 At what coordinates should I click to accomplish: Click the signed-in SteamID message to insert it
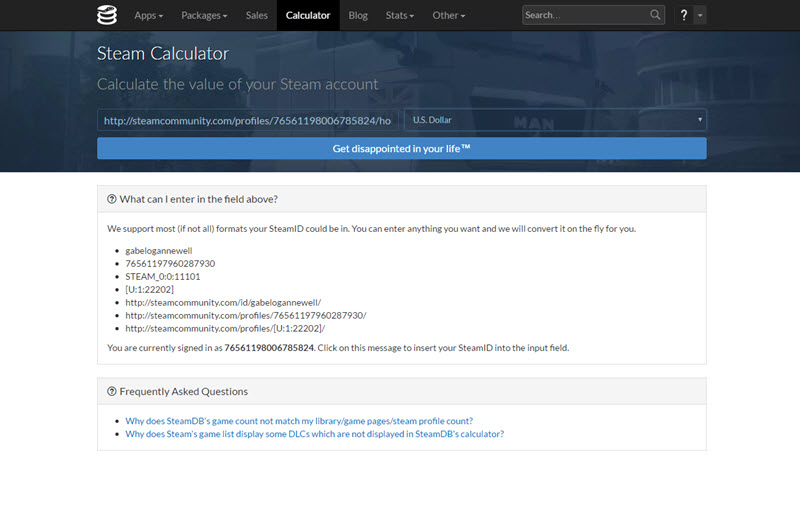point(338,348)
